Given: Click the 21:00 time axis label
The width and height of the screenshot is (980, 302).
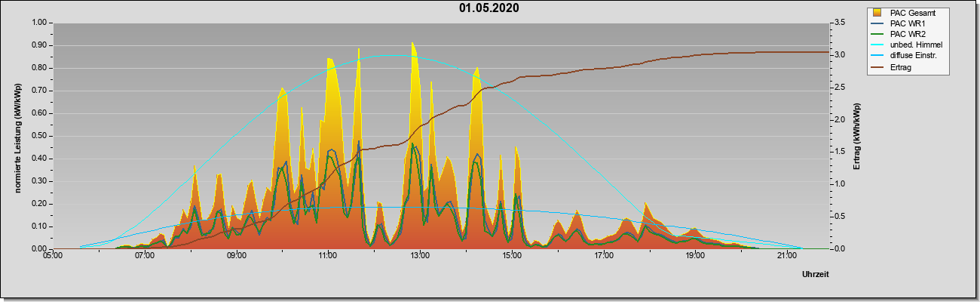Looking at the screenshot, I should (x=786, y=257).
